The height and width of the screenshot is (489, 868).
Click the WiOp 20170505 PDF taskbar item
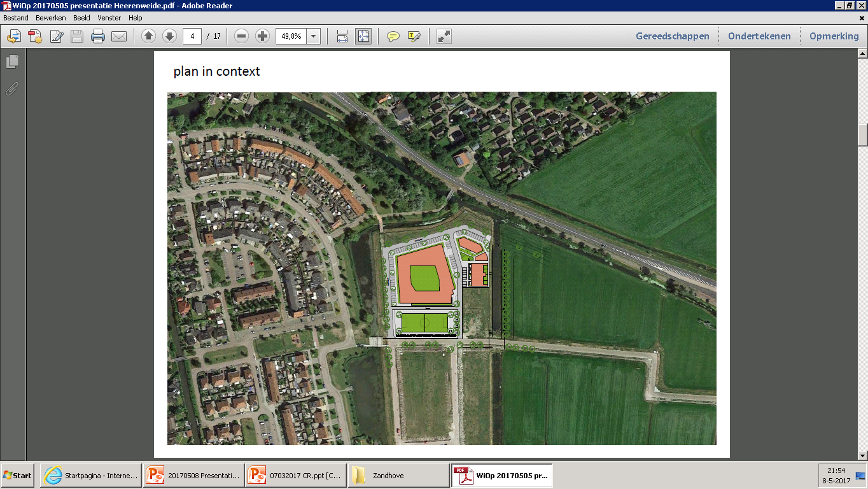[x=502, y=476]
